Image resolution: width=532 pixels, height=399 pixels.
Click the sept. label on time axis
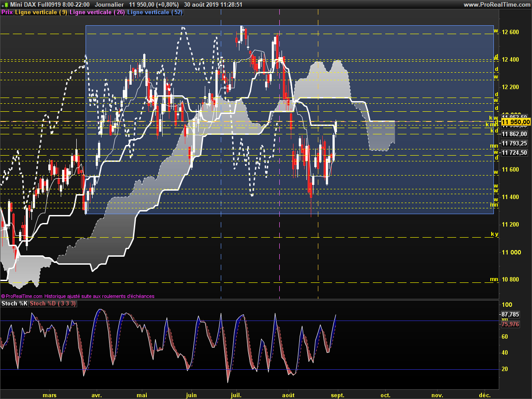tap(337, 395)
